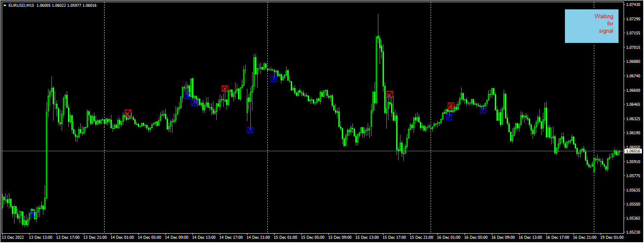Click the '16 Dec 17:00' time axis label

click(557, 237)
